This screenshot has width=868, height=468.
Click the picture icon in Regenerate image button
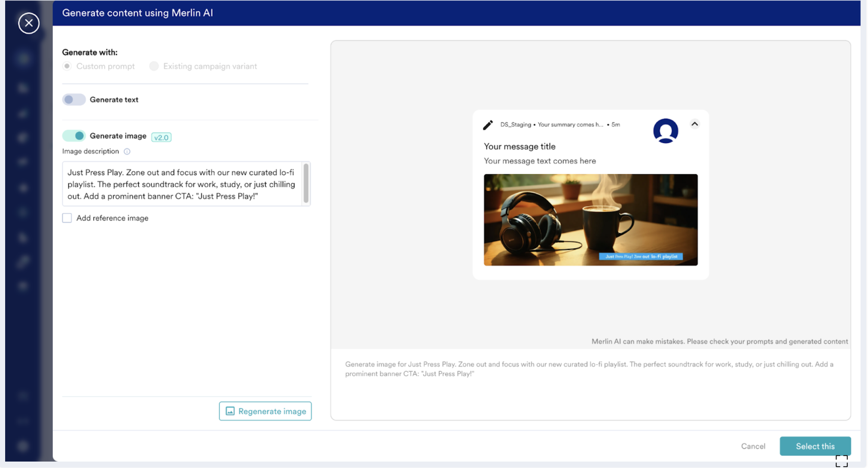[230, 411]
